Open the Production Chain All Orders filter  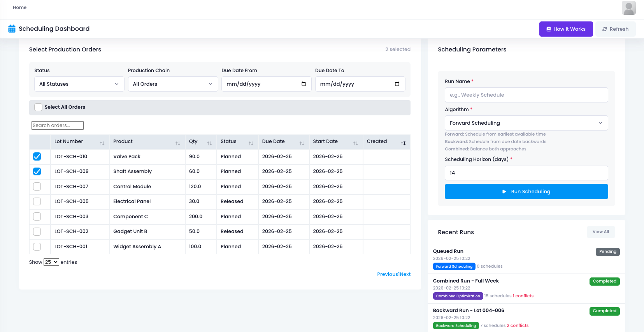(173, 84)
